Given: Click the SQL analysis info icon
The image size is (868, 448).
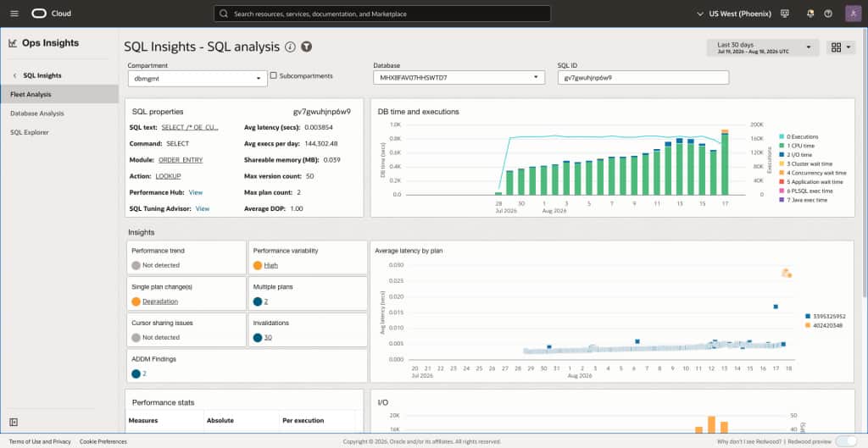Looking at the screenshot, I should coord(290,47).
